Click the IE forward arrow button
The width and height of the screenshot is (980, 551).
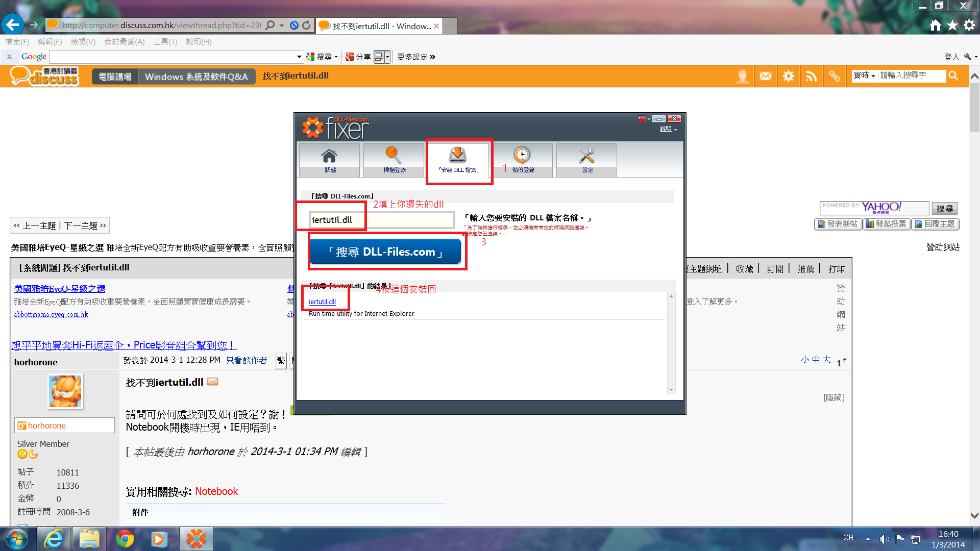(34, 24)
